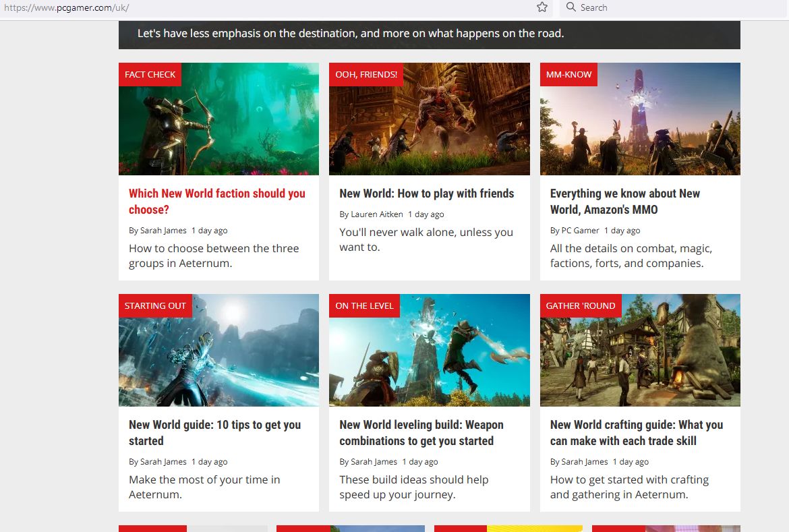The width and height of the screenshot is (789, 532).
Task: Click the archer thumbnail of faction article
Action: click(x=219, y=119)
